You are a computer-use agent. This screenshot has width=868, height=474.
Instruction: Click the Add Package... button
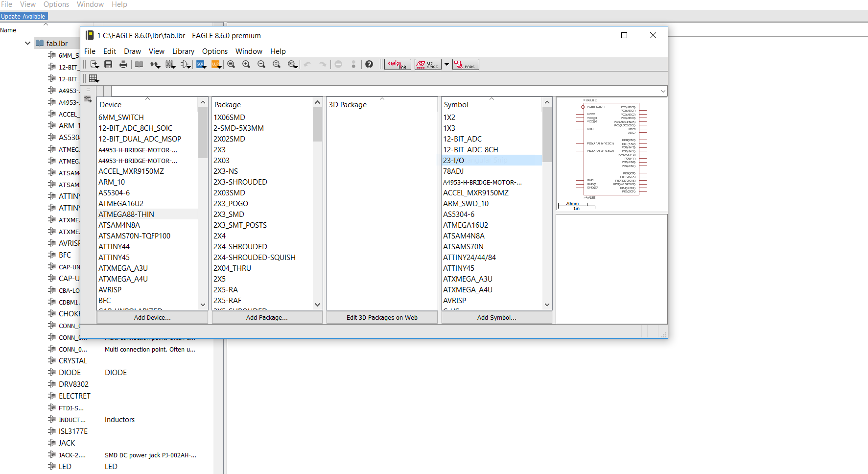click(x=267, y=317)
